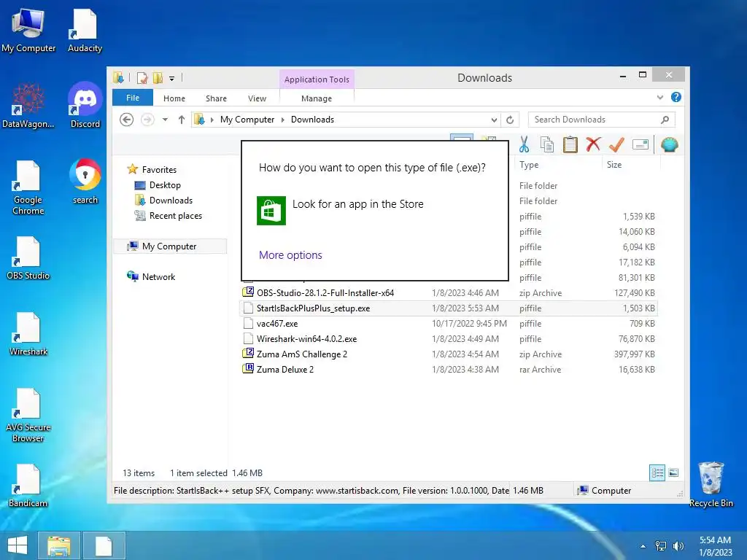Click Type column header
Screen dimensions: 747x560
pos(529,164)
